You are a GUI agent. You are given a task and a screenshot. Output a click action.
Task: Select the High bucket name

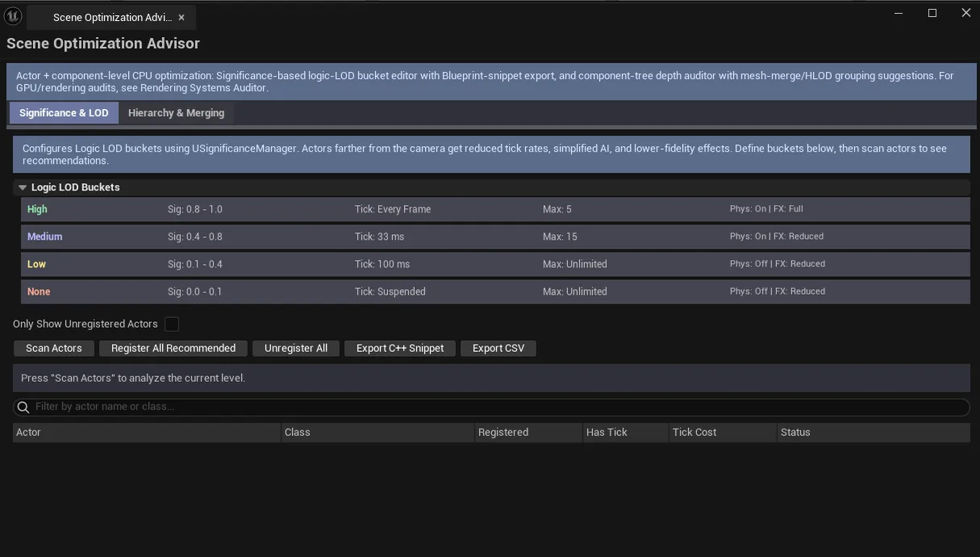37,209
